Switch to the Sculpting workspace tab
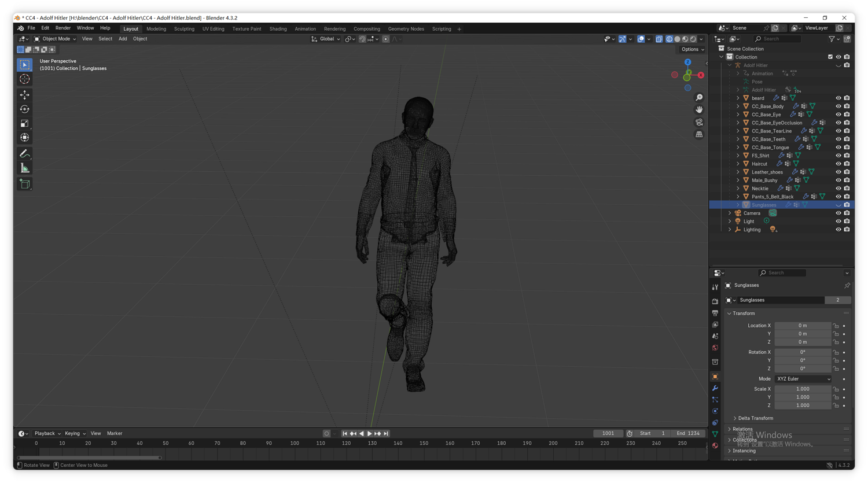 pos(184,29)
